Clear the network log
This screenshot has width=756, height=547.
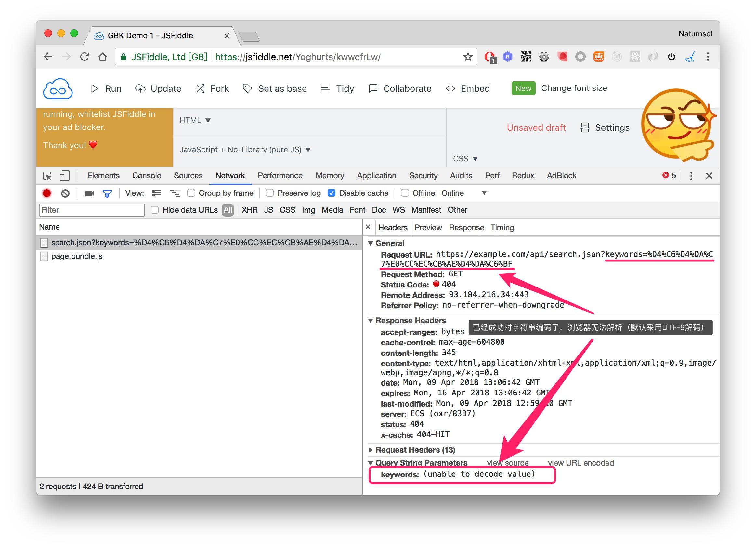pyautogui.click(x=65, y=193)
